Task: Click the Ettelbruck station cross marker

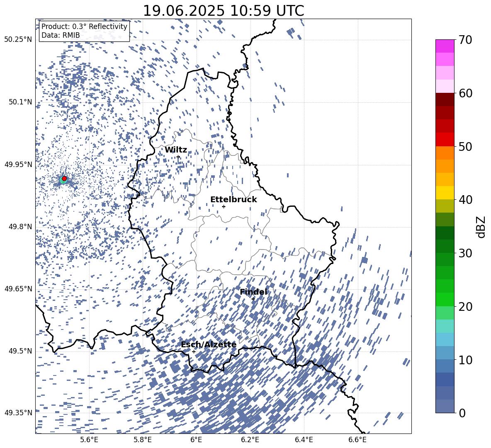Action: tap(224, 206)
